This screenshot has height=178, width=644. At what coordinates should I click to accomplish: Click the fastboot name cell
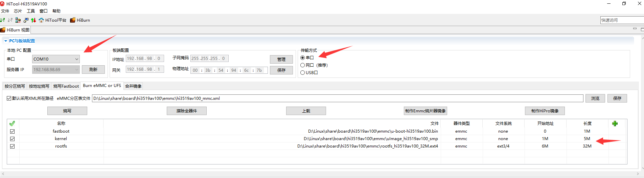61,131
